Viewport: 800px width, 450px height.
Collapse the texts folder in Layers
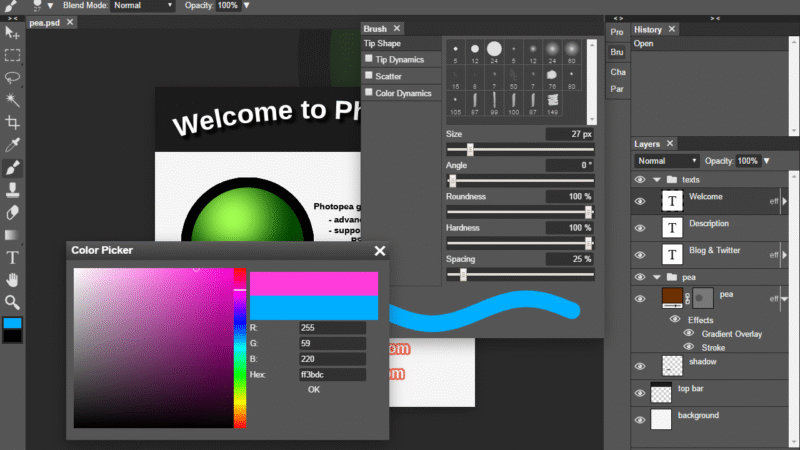click(657, 180)
